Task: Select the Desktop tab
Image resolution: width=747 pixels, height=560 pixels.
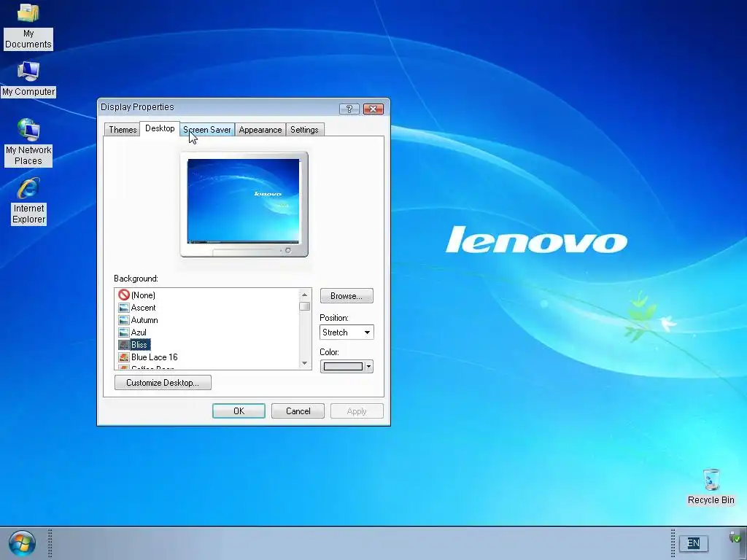Action: coord(160,128)
